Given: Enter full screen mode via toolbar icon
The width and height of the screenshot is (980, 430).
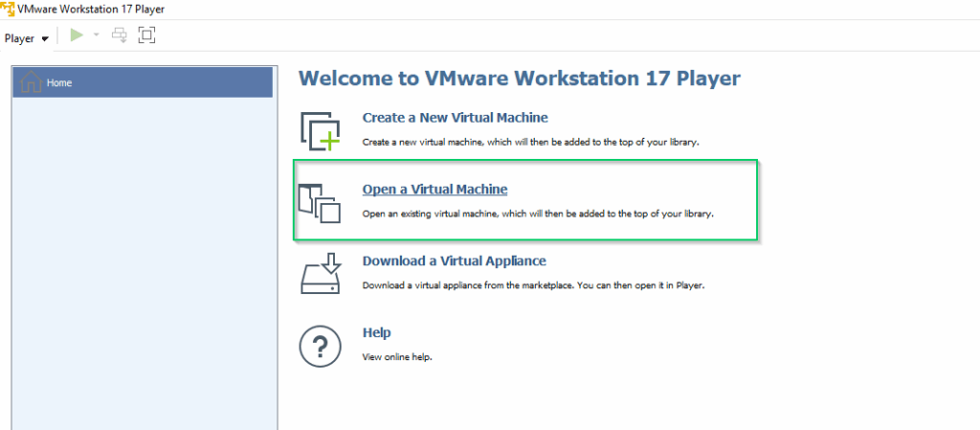Looking at the screenshot, I should pos(146,35).
